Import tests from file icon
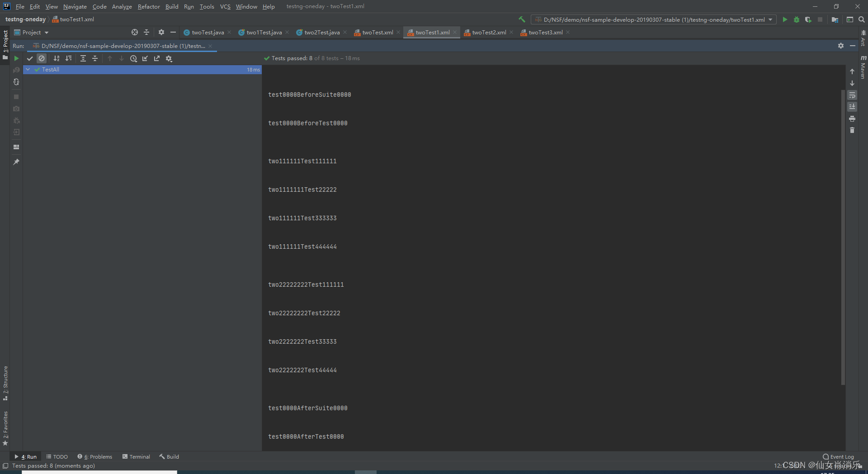 point(145,58)
